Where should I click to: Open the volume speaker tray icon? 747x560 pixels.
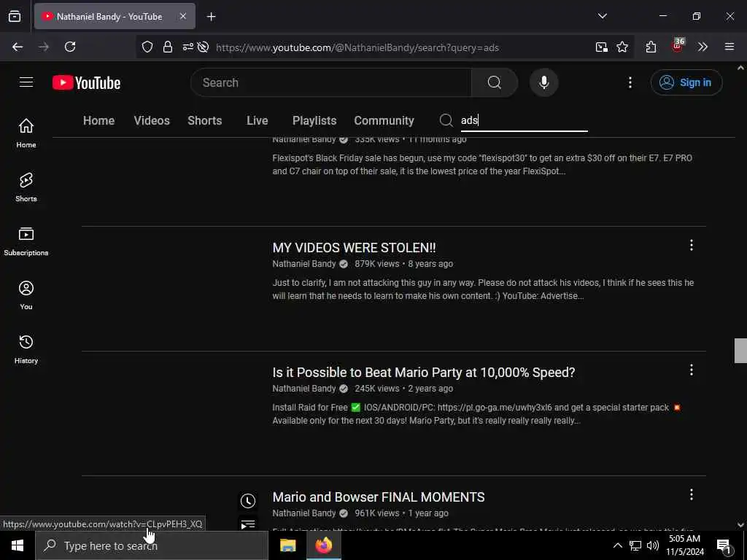(x=653, y=545)
